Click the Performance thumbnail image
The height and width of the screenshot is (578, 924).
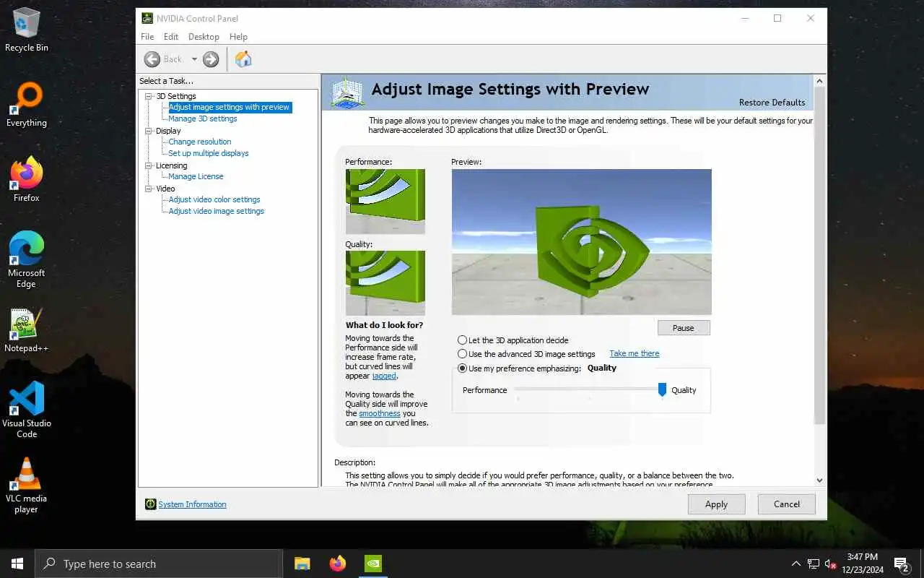pos(385,202)
